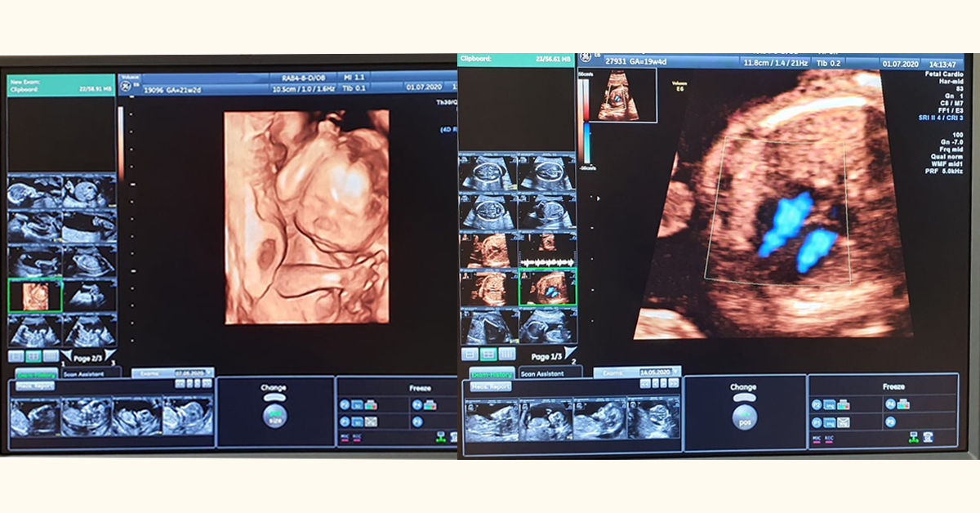Viewport: 980px width, 513px height.
Task: Toggle the Change size trackball button
Action: tap(274, 415)
